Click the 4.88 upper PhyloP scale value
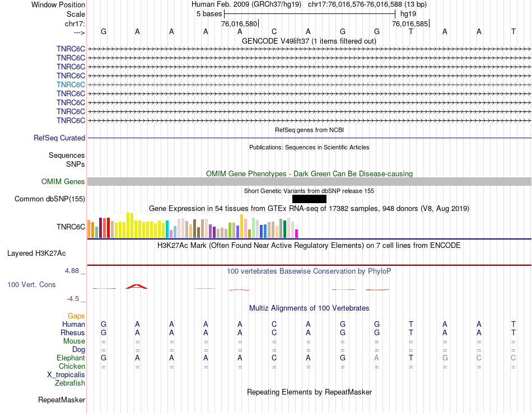Viewport: 532px width, 413px height. click(72, 271)
